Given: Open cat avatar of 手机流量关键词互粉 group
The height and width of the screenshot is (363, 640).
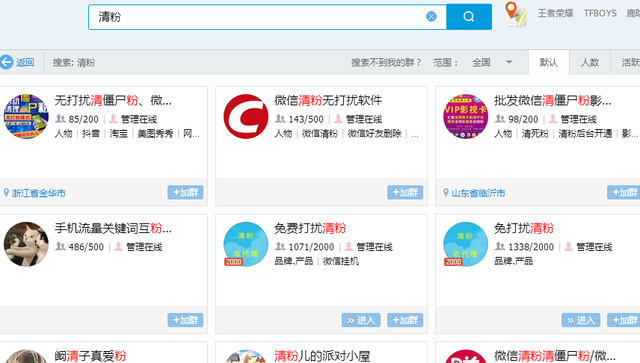Looking at the screenshot, I should (26, 244).
